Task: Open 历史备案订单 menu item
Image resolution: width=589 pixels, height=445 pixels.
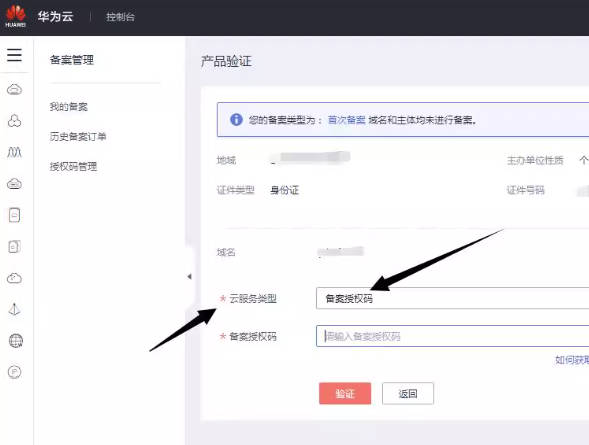Action: point(78,136)
